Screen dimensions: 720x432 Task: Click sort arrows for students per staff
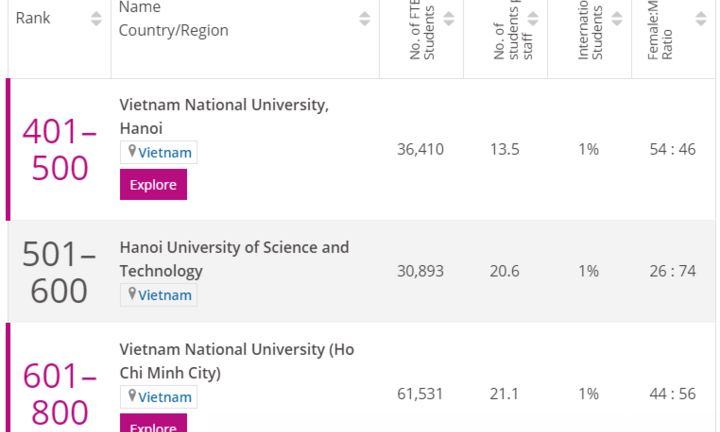pos(533,18)
